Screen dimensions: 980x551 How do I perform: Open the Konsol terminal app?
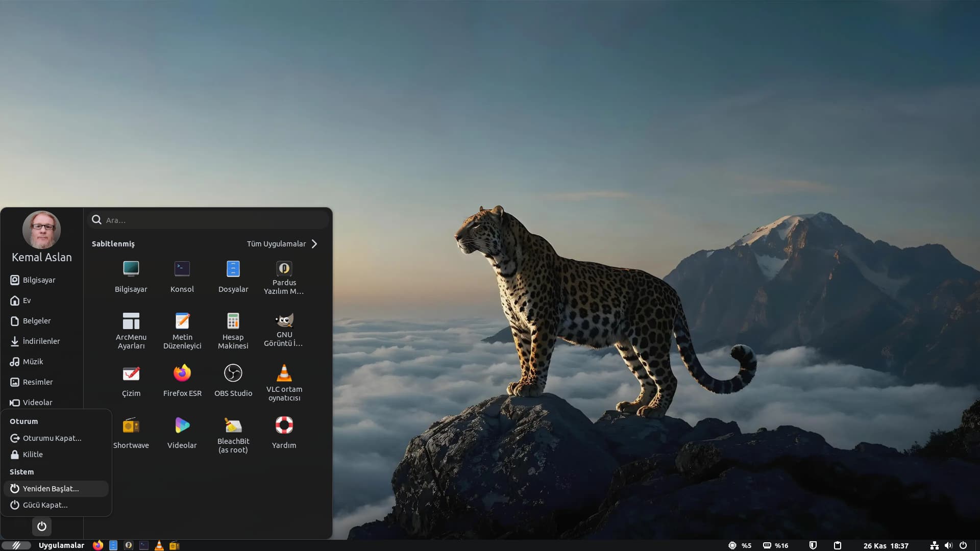pos(182,276)
